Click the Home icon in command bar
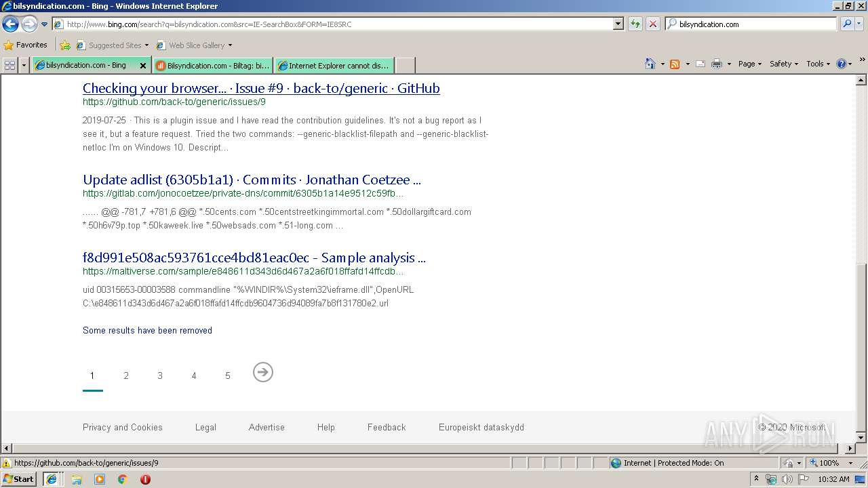Image resolution: width=868 pixels, height=488 pixels. pos(650,64)
